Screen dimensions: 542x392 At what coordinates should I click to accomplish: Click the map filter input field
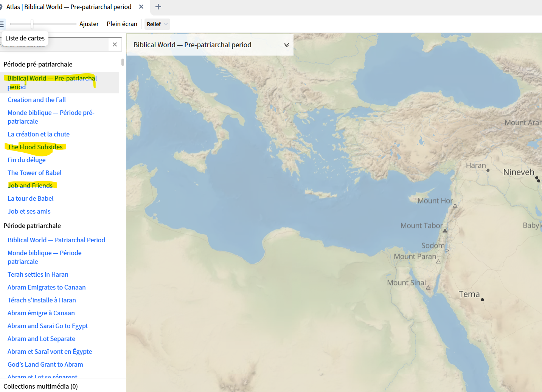[55, 45]
